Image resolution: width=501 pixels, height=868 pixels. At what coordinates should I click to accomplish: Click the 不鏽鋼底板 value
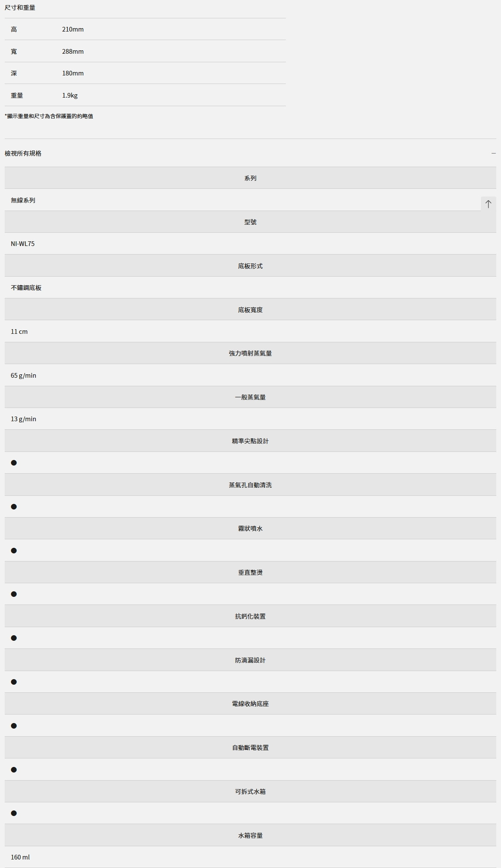[x=26, y=288]
